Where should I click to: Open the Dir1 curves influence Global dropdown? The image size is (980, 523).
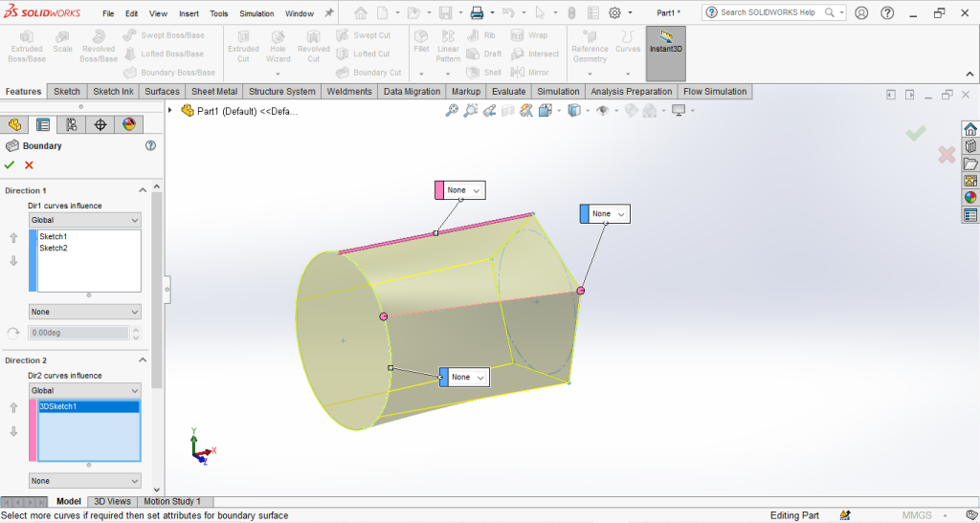point(84,220)
